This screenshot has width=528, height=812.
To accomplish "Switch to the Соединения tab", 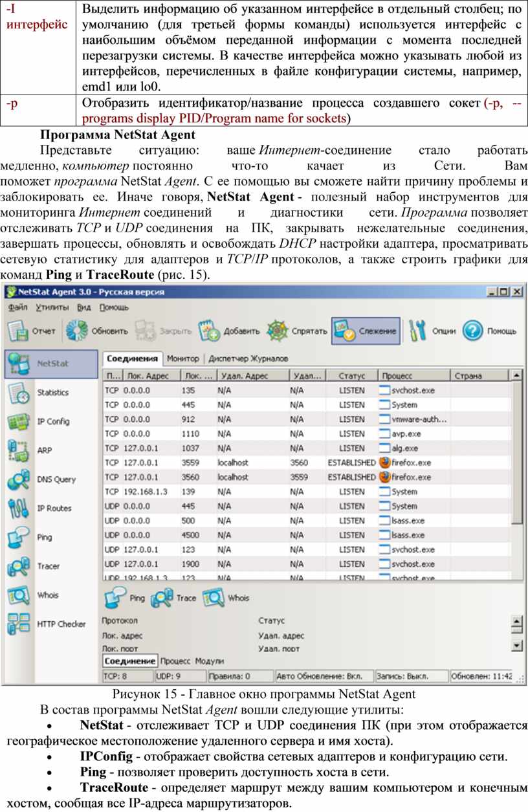I will click(x=132, y=358).
